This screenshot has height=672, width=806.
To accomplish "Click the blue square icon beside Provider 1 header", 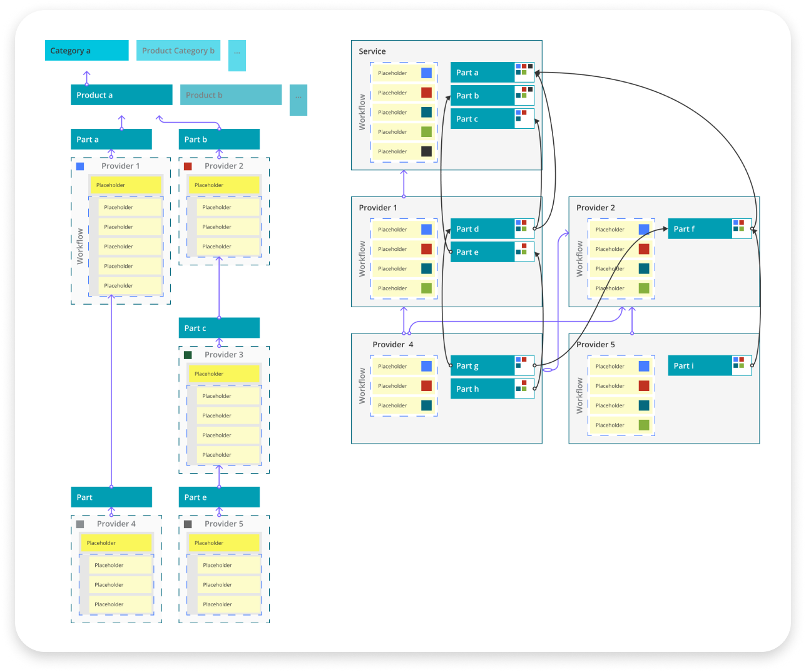I will [x=80, y=166].
